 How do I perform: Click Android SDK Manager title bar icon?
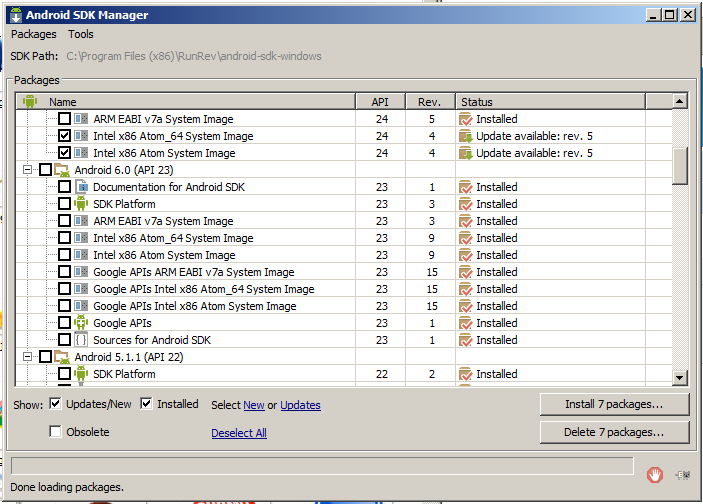(x=16, y=15)
